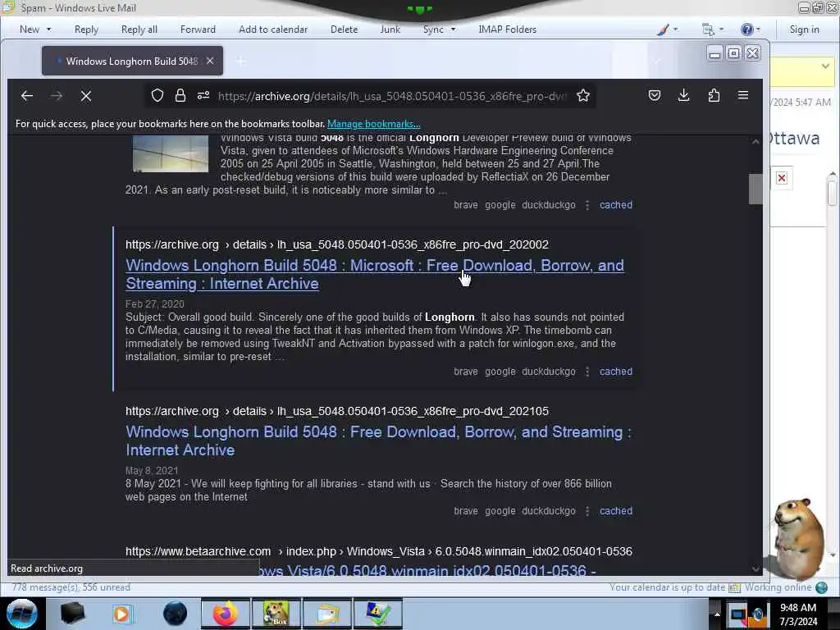This screenshot has width=840, height=630.
Task: Click the hamster desktop assistant character
Action: point(797,538)
